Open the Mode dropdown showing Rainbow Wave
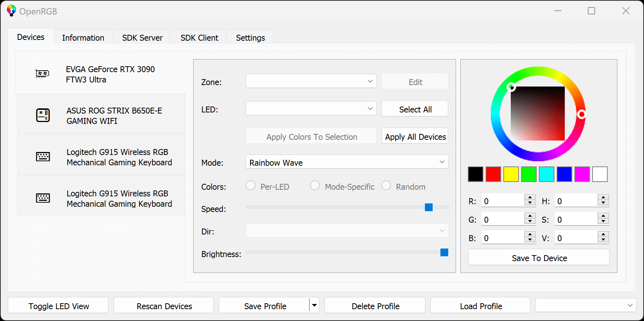The height and width of the screenshot is (321, 644). click(x=347, y=162)
